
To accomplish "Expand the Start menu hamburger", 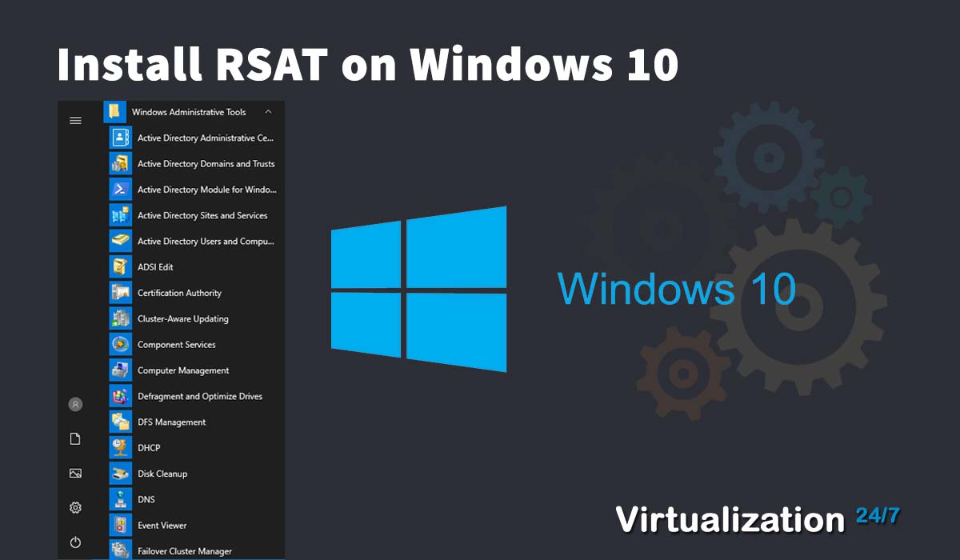I will [75, 120].
